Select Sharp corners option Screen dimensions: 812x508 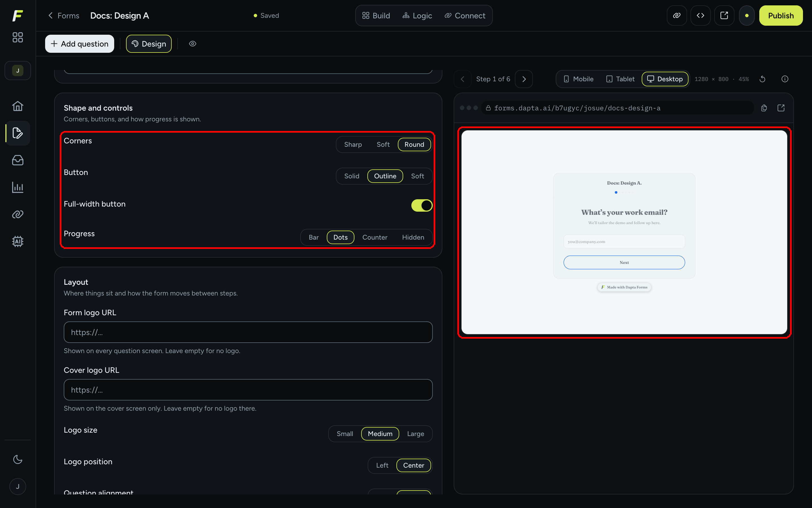pos(353,144)
